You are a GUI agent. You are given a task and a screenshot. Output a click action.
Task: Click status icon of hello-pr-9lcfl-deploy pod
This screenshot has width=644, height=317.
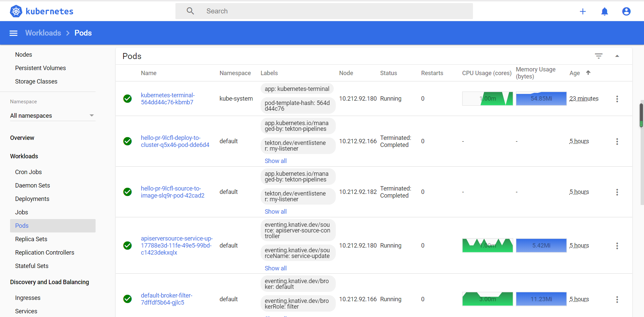pos(127,141)
